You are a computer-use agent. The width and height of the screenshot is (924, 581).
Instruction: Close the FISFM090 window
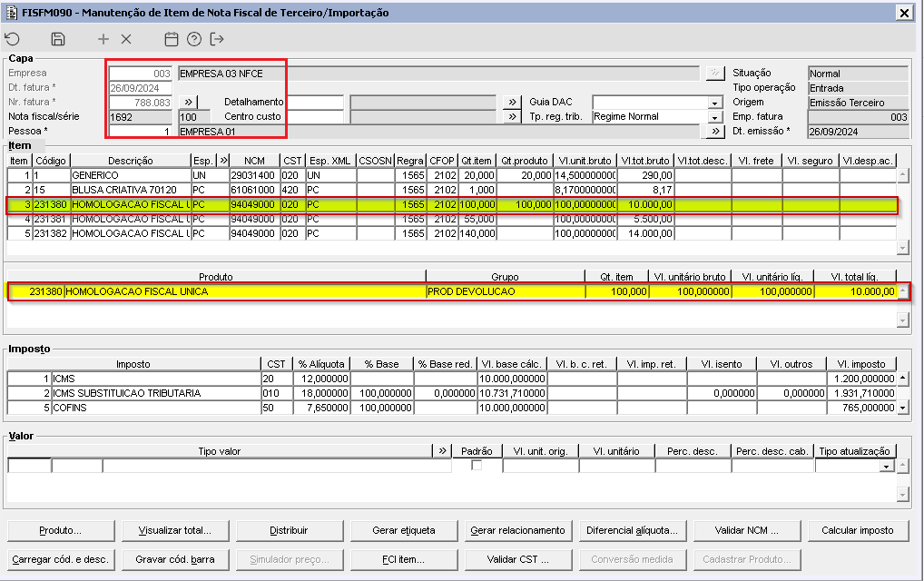(x=904, y=13)
